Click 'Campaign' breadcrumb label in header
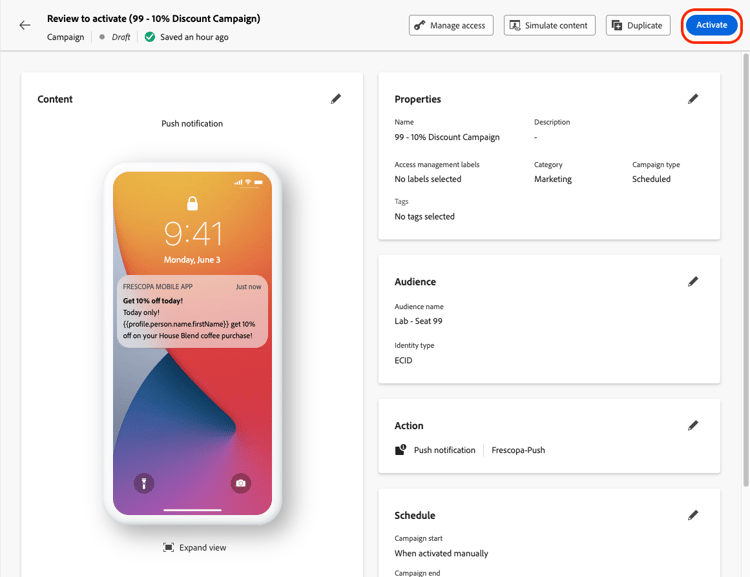 (66, 37)
